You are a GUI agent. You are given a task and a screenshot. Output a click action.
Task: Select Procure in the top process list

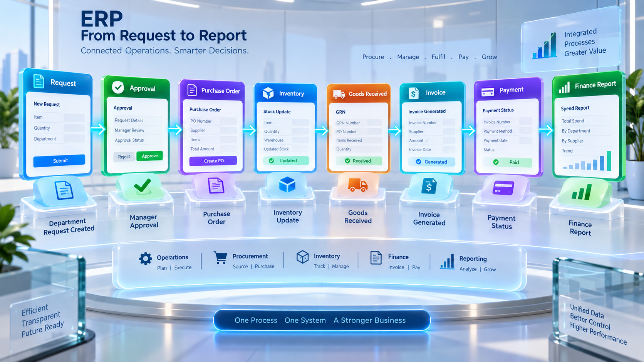pos(373,57)
